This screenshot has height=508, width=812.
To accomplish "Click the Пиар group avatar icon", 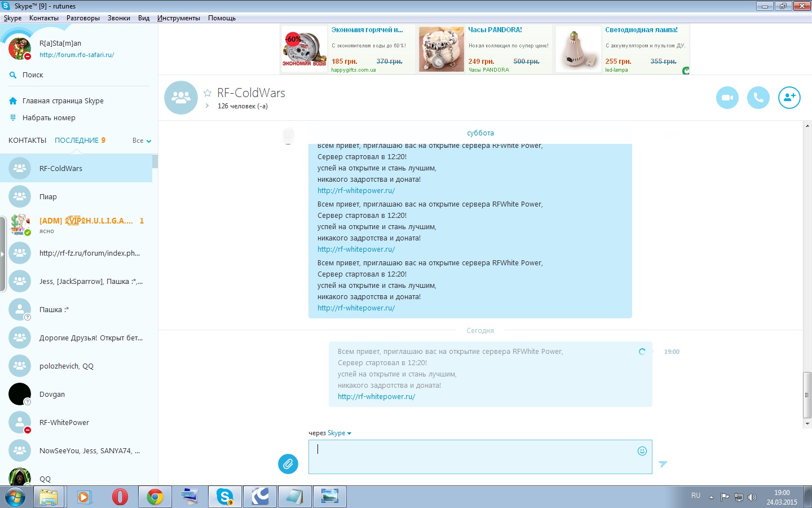I will point(20,196).
